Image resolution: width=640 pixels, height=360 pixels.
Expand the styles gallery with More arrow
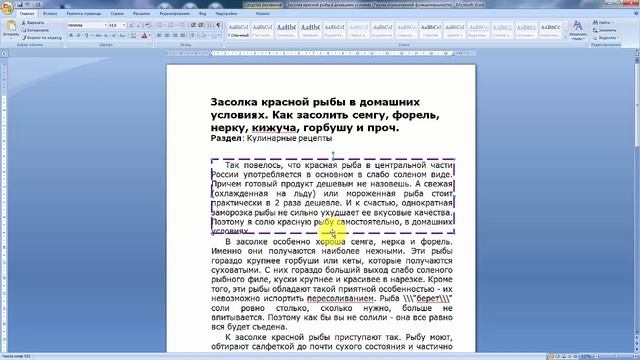coord(565,36)
